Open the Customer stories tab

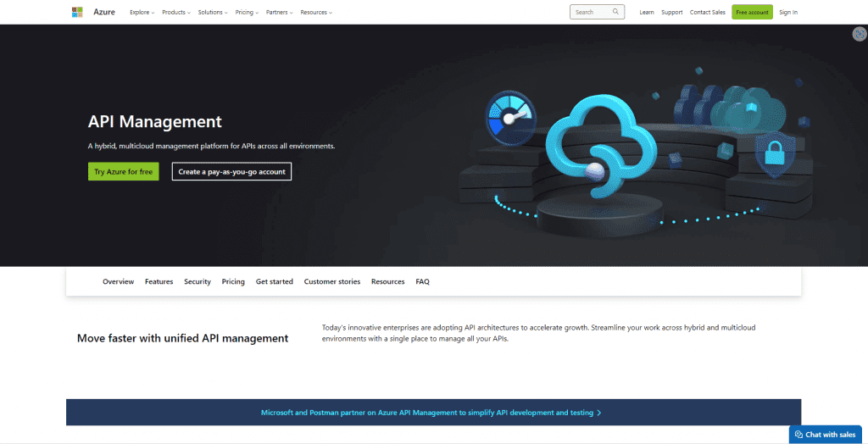[x=332, y=282]
